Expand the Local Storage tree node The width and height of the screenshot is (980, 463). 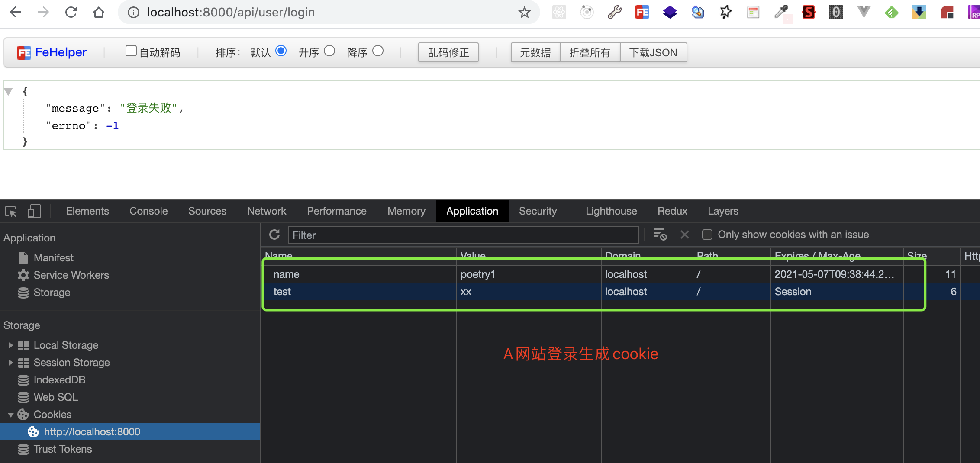(10, 345)
